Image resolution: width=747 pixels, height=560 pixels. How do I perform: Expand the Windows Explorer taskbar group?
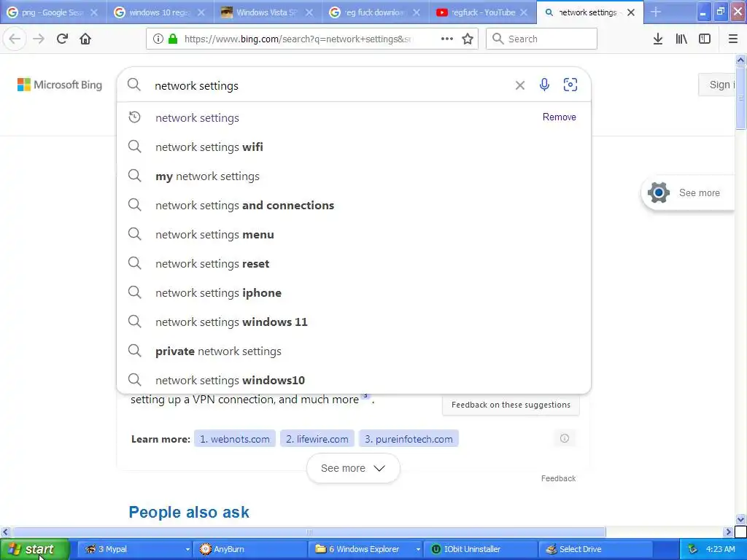(418, 549)
